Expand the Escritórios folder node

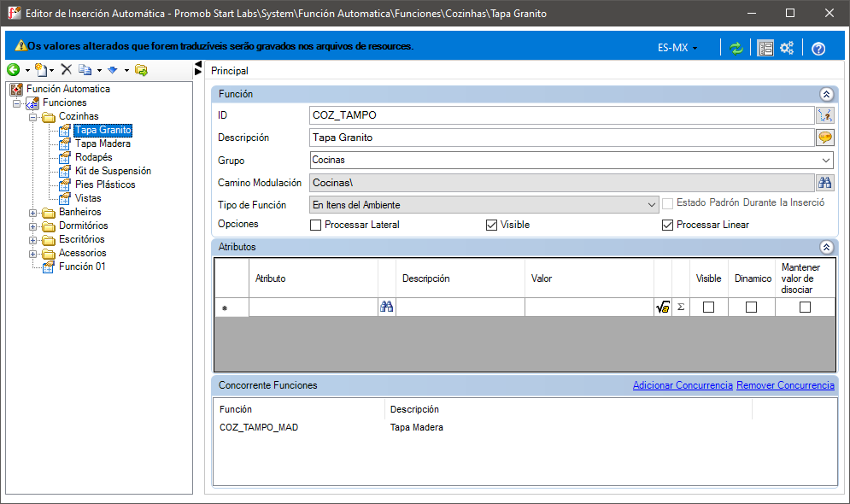pyautogui.click(x=33, y=240)
